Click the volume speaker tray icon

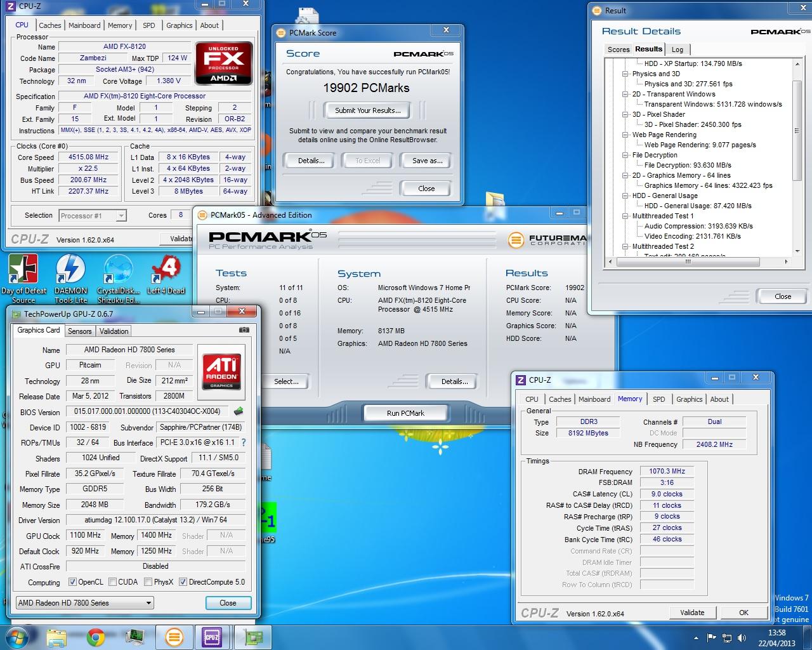tap(741, 637)
